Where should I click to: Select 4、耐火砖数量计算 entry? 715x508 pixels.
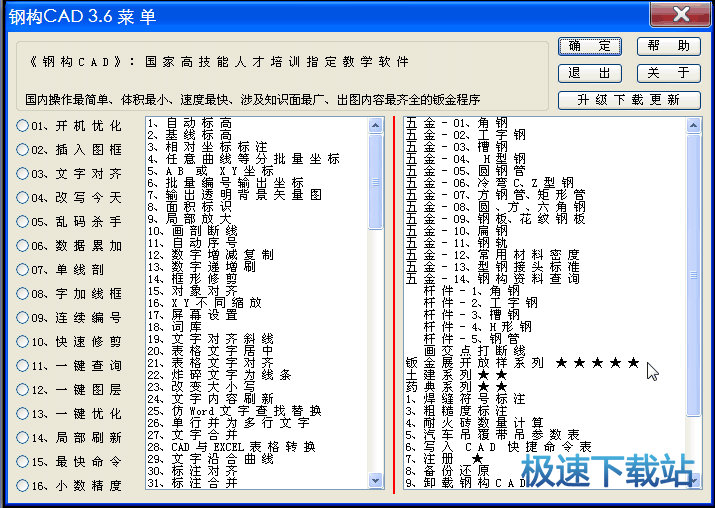(x=475, y=423)
